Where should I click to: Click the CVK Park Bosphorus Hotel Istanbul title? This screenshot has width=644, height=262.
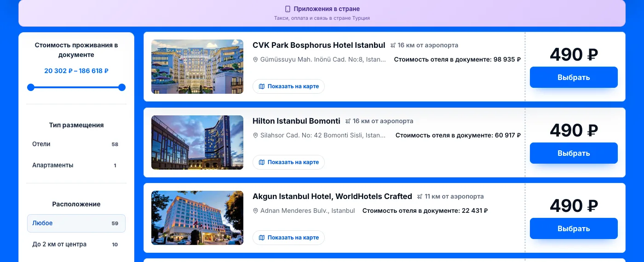tap(319, 45)
